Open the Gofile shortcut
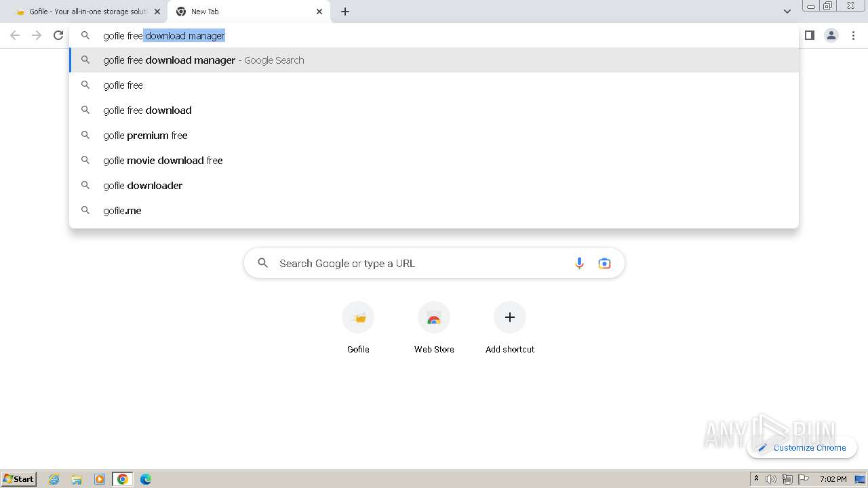Image resolution: width=868 pixels, height=488 pixels. pos(358,328)
